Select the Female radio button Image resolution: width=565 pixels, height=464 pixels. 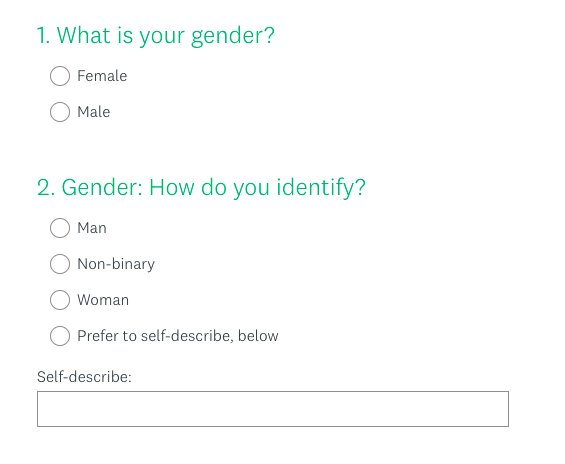click(60, 76)
